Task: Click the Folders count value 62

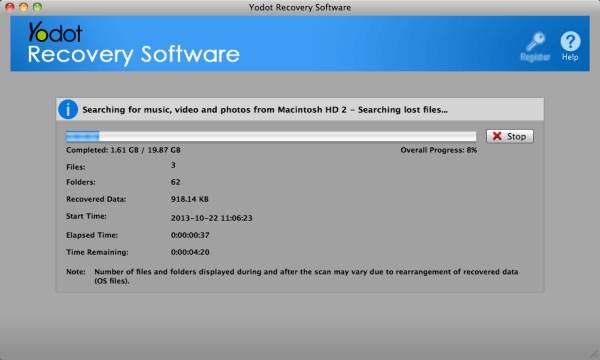Action: tap(175, 182)
